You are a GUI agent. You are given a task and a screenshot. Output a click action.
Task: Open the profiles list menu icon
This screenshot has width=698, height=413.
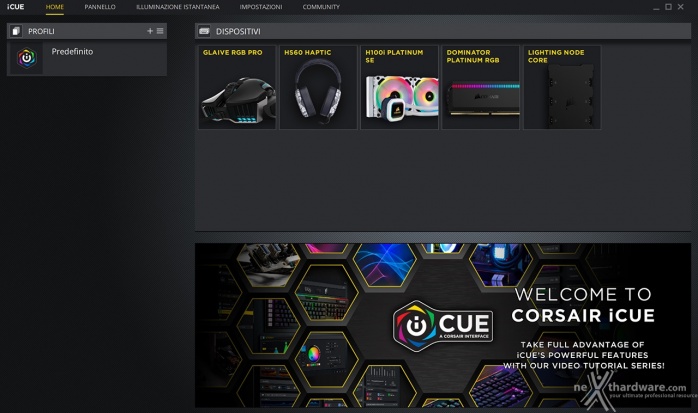[160, 31]
